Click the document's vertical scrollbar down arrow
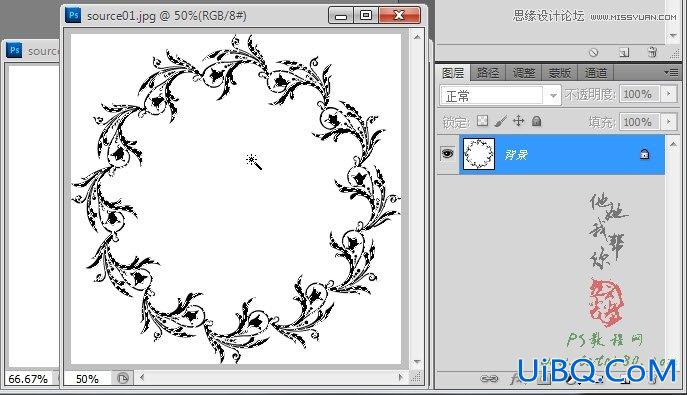The width and height of the screenshot is (687, 395). pyautogui.click(x=417, y=362)
